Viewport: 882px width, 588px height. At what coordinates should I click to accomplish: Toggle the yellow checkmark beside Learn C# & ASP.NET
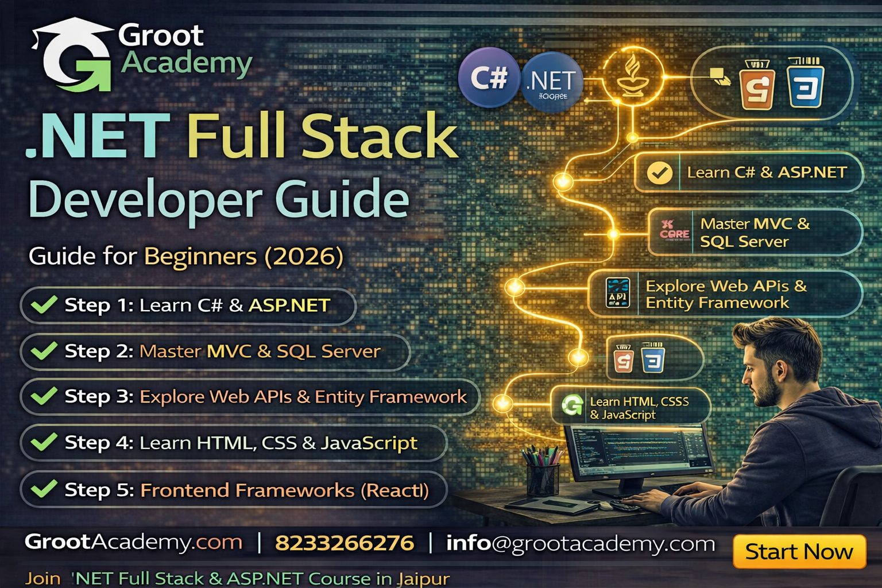click(658, 172)
